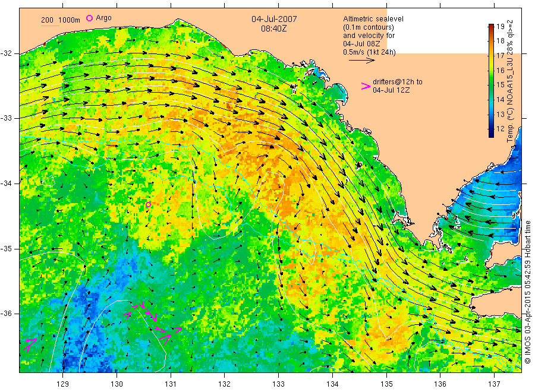This screenshot has height=392, width=535.
Task: Click the color bar value 12
Action: click(x=500, y=128)
